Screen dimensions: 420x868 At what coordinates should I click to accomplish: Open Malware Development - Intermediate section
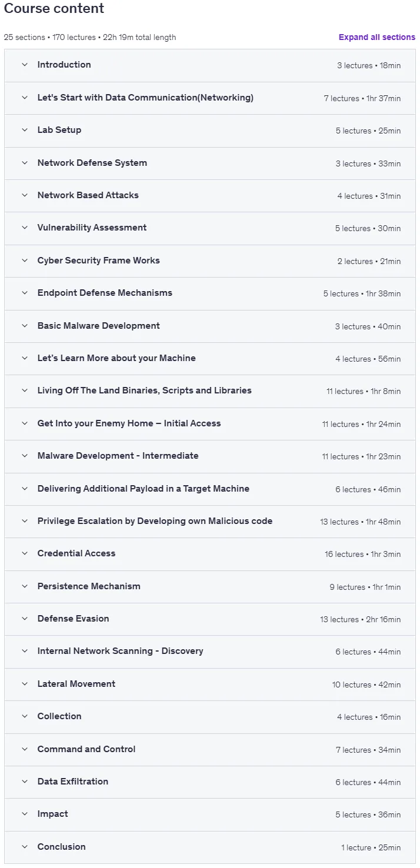[x=118, y=456]
